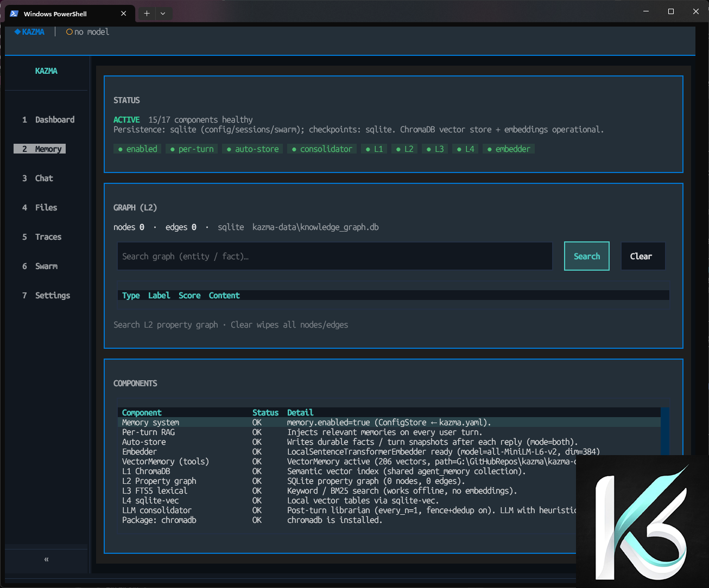Screen dimensions: 709x588
Task: Click the 'L2' status chip
Action: [404, 149]
